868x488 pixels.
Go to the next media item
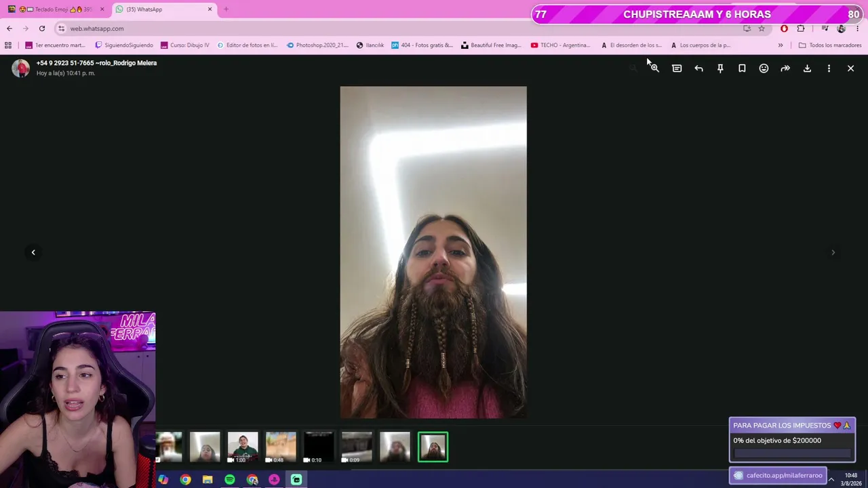833,252
